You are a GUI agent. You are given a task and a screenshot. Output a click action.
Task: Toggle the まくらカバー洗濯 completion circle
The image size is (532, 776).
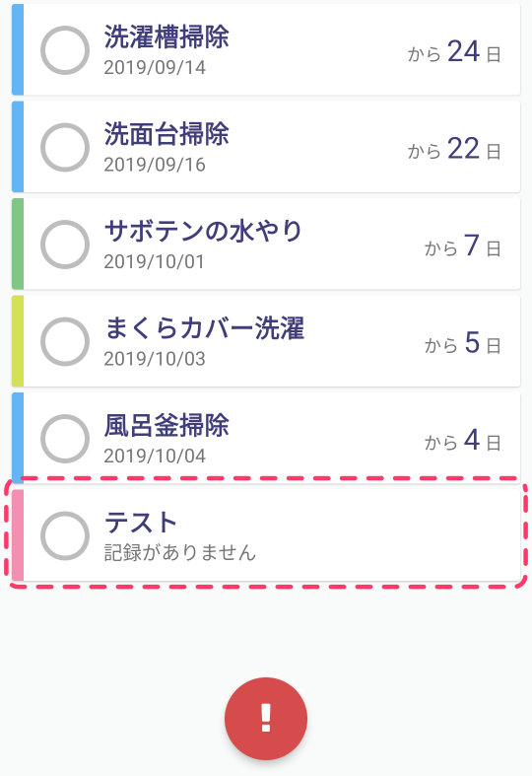pyautogui.click(x=65, y=341)
